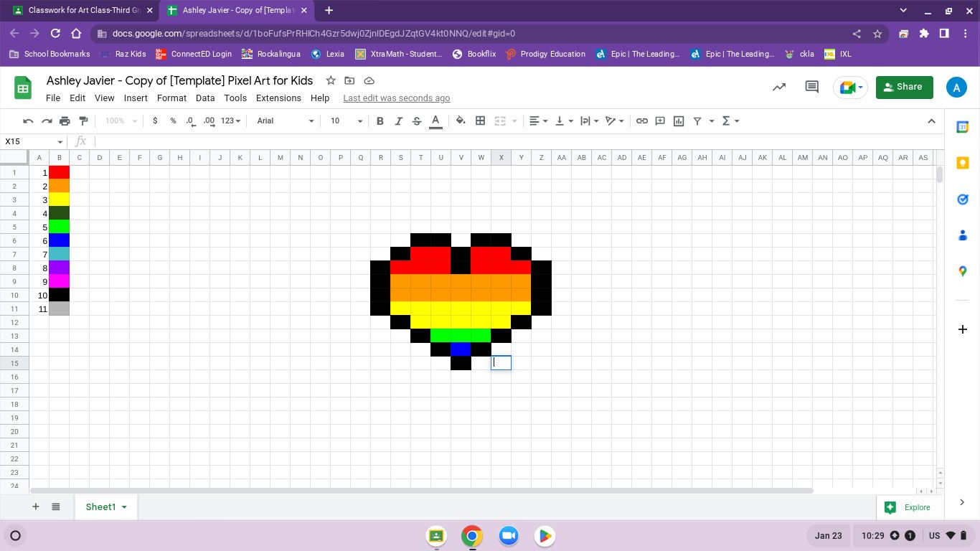Click the green Share button
The image size is (980, 551).
coord(904,87)
